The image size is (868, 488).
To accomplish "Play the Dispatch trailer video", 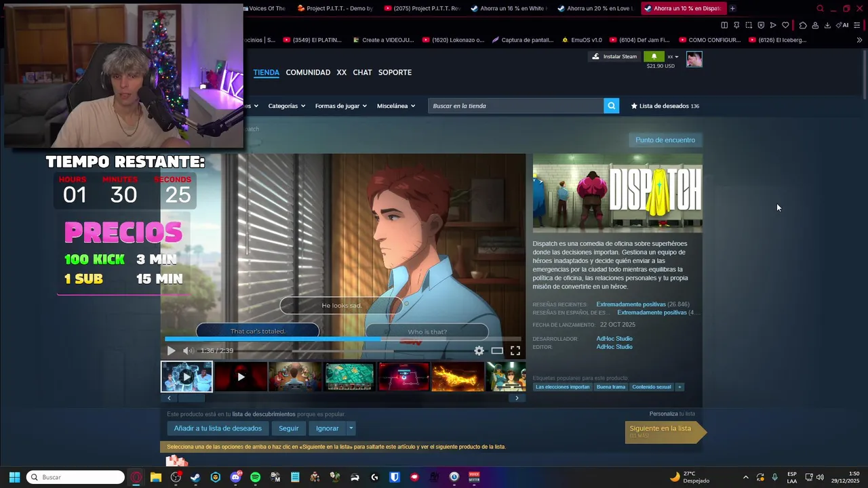I will click(171, 350).
